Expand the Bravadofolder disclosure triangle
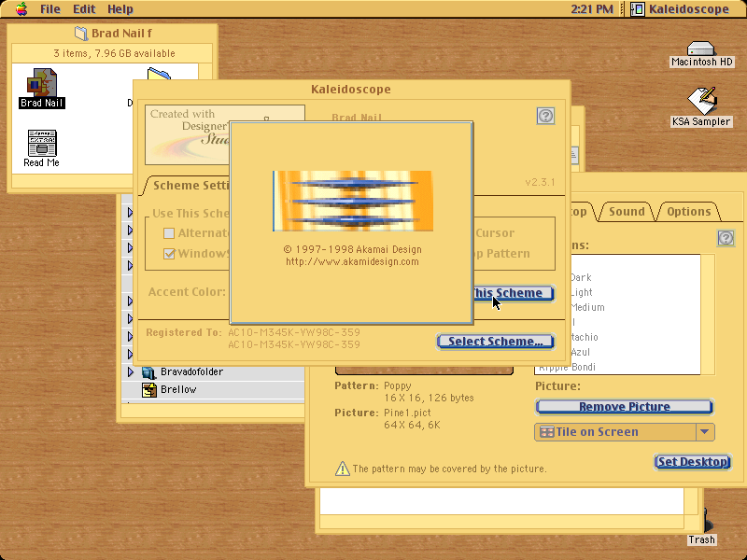This screenshot has width=747, height=560. 131,371
